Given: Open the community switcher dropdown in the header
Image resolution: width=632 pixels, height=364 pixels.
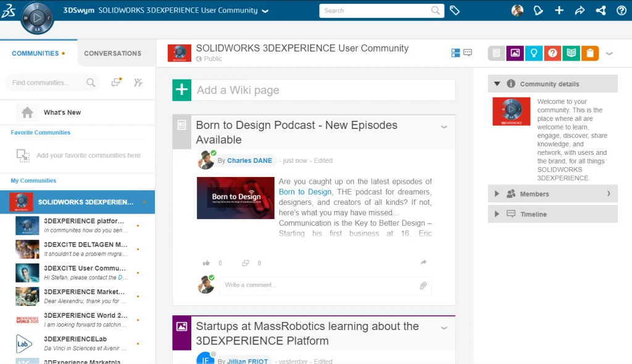Looking at the screenshot, I should pyautogui.click(x=265, y=10).
